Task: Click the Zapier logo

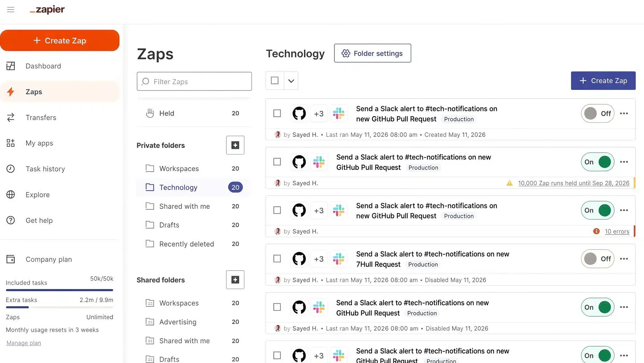Action: click(47, 10)
